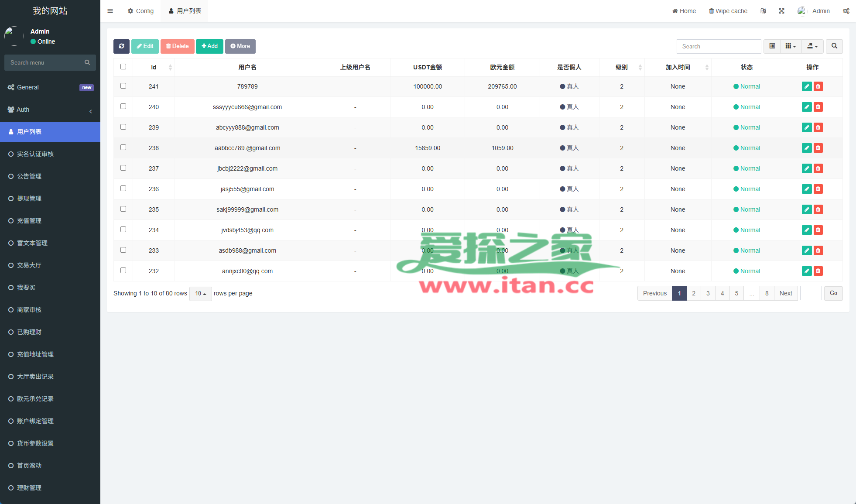This screenshot has height=504, width=856.
Task: Click the table Search input field
Action: pyautogui.click(x=719, y=46)
